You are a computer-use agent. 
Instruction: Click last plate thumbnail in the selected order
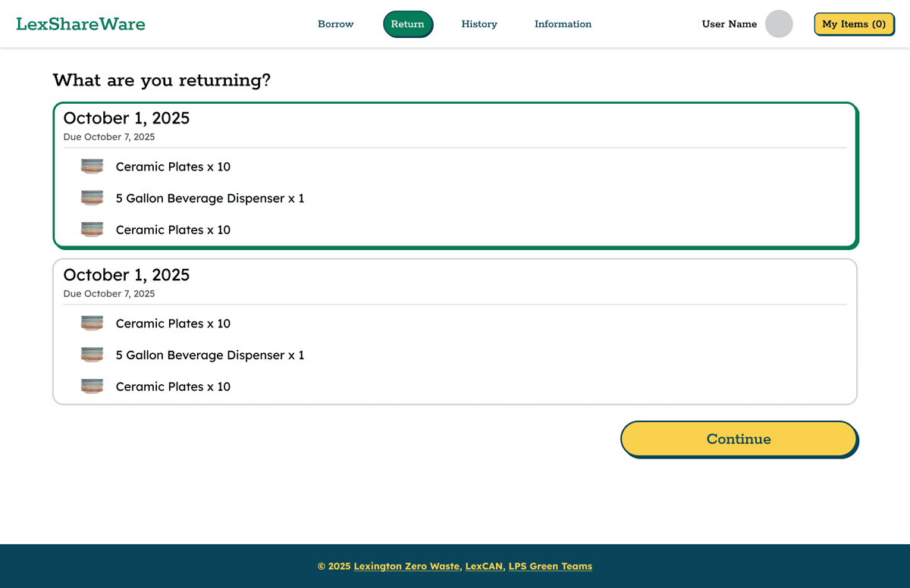click(92, 230)
